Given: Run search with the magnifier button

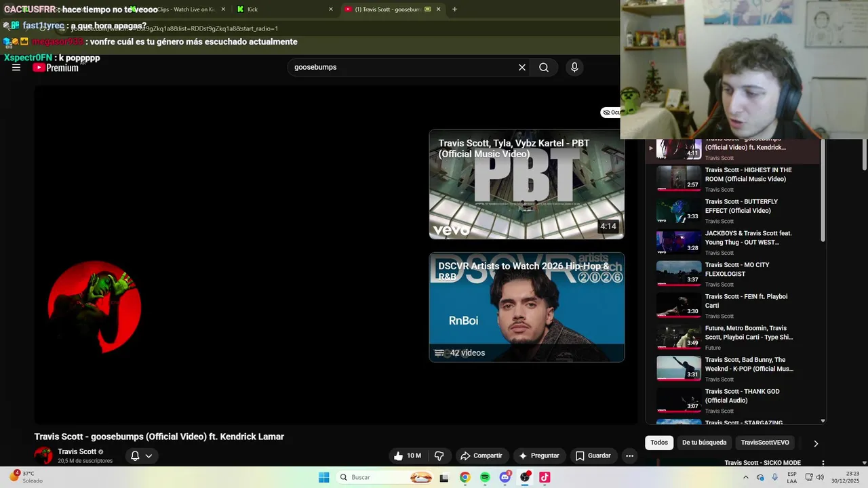Looking at the screenshot, I should pos(544,67).
